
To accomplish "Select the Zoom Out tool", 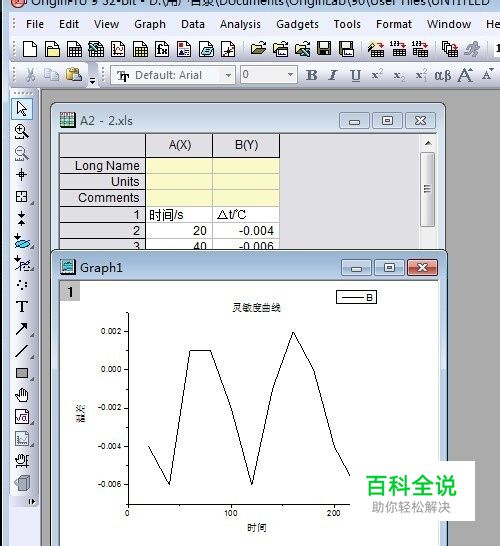I will click(22, 154).
